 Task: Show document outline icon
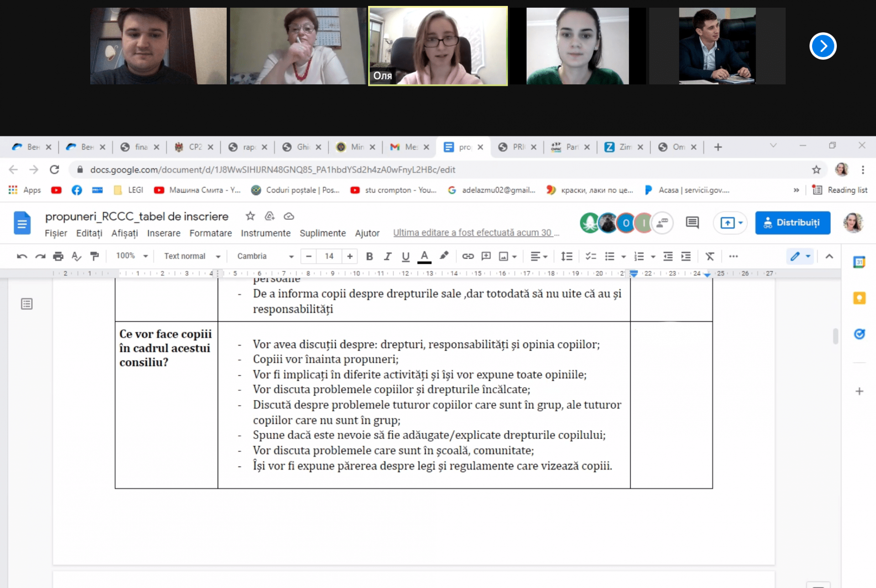coord(27,304)
